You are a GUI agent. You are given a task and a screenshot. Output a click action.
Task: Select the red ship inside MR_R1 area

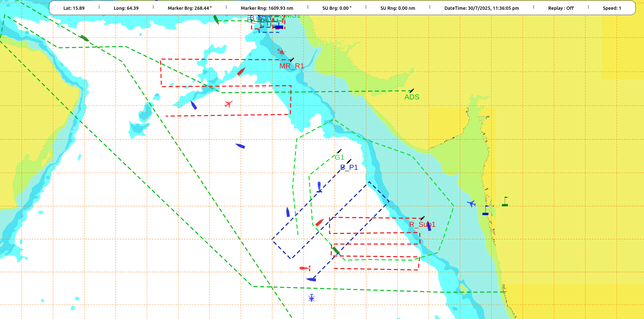[241, 72]
